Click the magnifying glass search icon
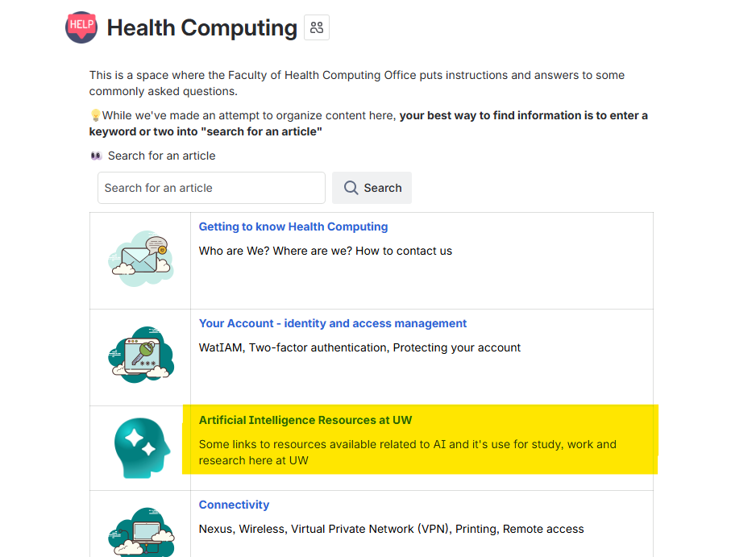The height and width of the screenshot is (557, 756). click(x=351, y=187)
